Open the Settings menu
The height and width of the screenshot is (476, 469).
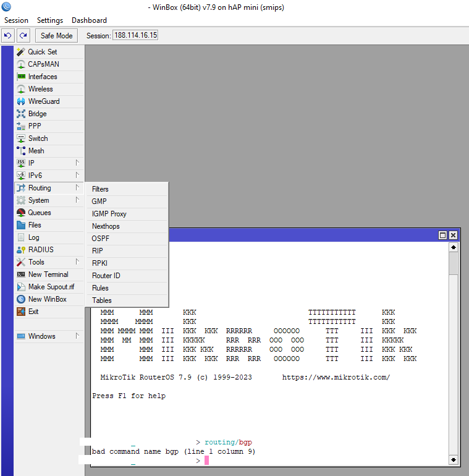[x=50, y=20]
